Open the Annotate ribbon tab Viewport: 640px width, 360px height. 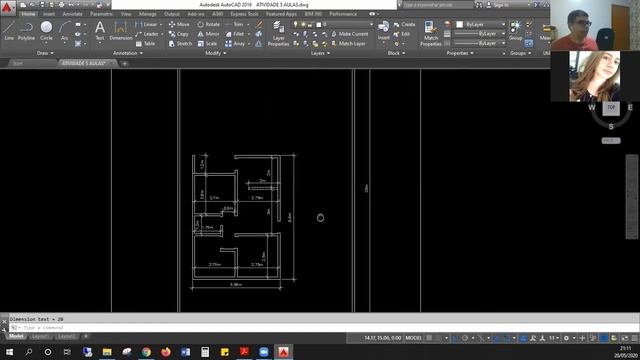coord(73,14)
